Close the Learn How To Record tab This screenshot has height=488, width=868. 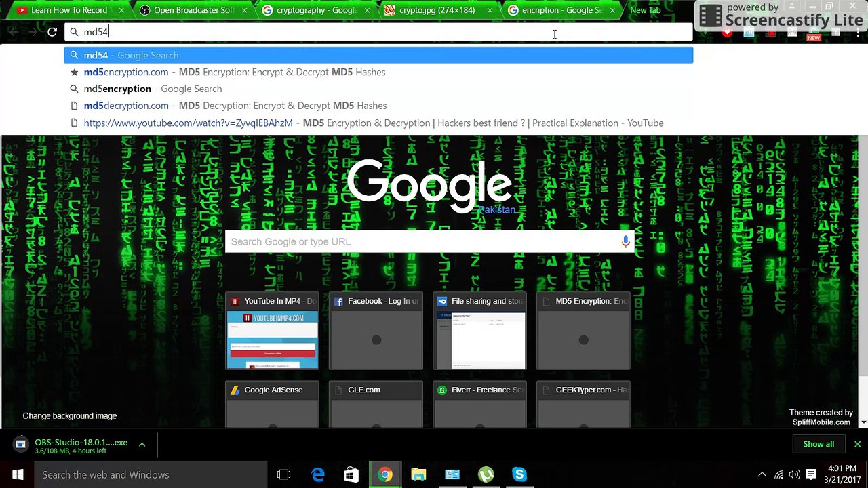121,10
